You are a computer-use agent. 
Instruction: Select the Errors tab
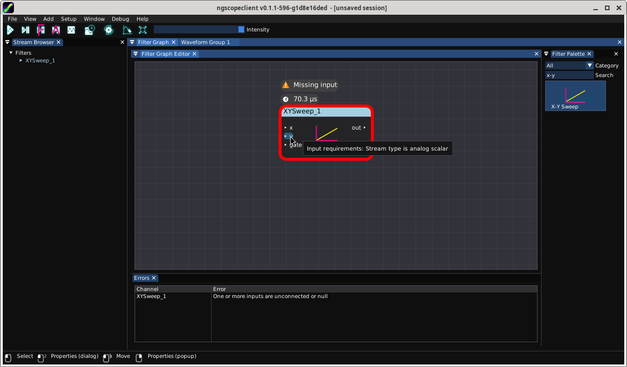141,278
